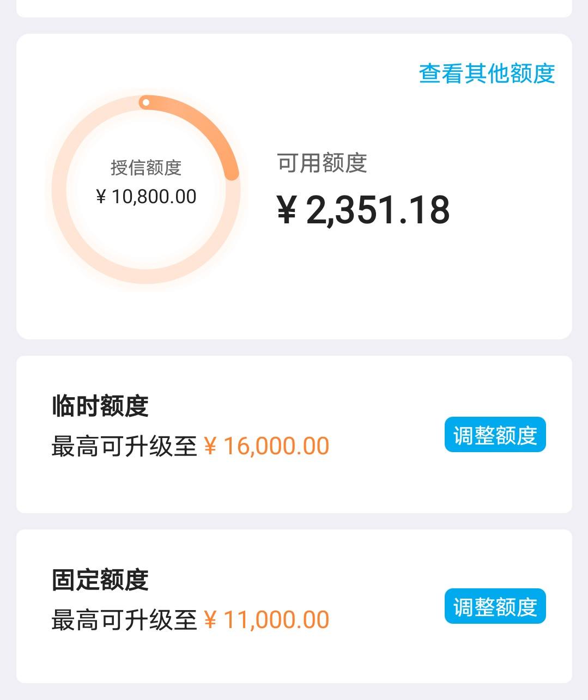Select the 授信额度 label inside the circle

[146, 167]
